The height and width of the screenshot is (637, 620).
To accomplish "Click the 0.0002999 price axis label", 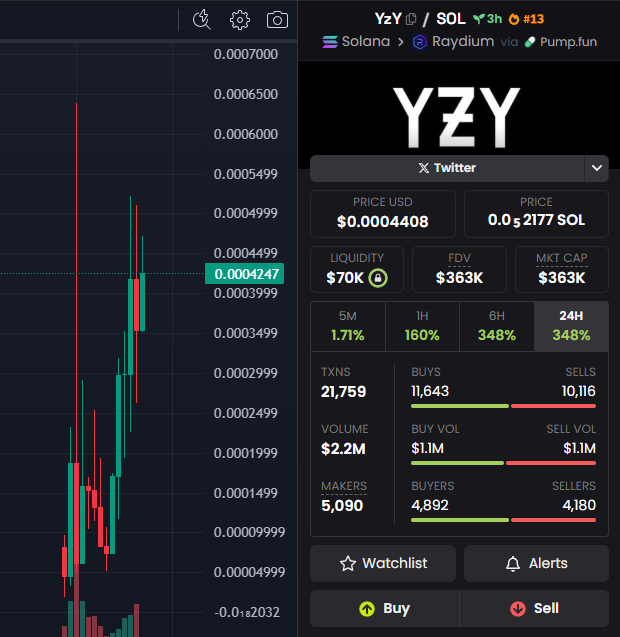I will coord(246,373).
